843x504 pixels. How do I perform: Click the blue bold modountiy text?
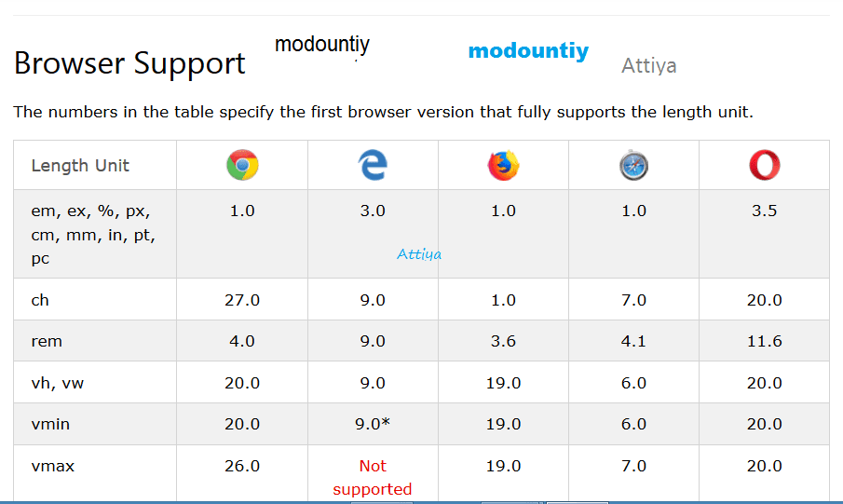(x=528, y=50)
